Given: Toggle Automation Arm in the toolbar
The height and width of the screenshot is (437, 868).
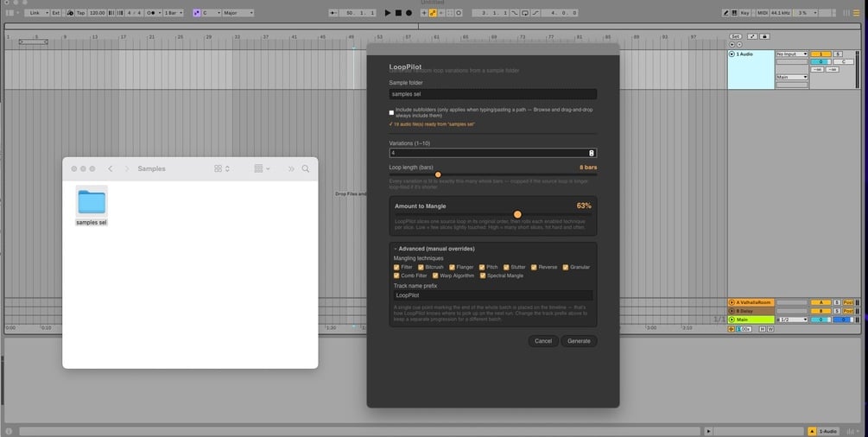Looking at the screenshot, I should (x=433, y=13).
